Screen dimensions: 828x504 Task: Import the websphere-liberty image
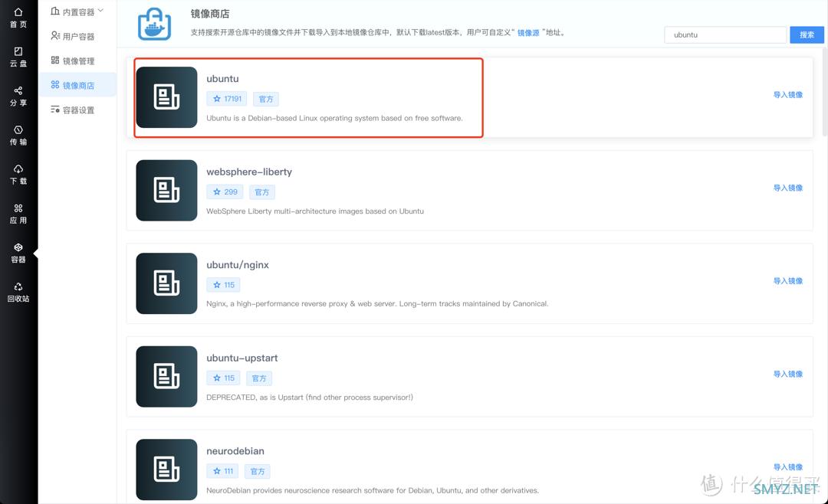[x=788, y=188]
